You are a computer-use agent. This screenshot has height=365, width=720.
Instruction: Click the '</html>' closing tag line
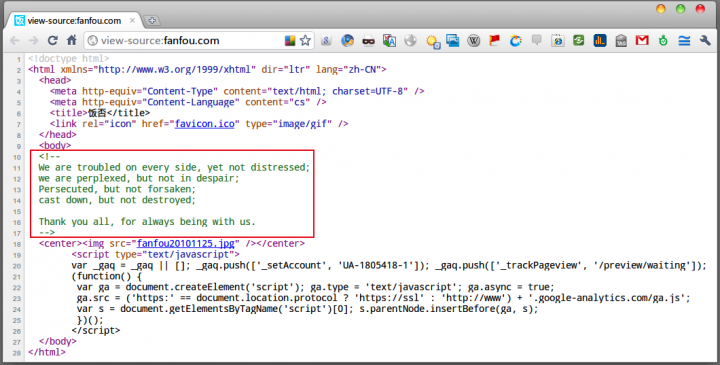[47, 353]
